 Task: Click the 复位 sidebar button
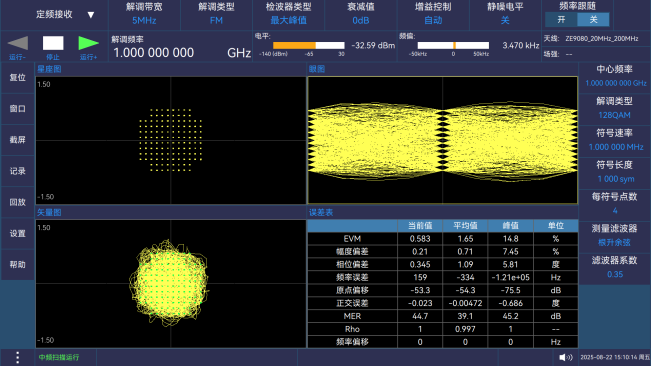click(x=17, y=78)
